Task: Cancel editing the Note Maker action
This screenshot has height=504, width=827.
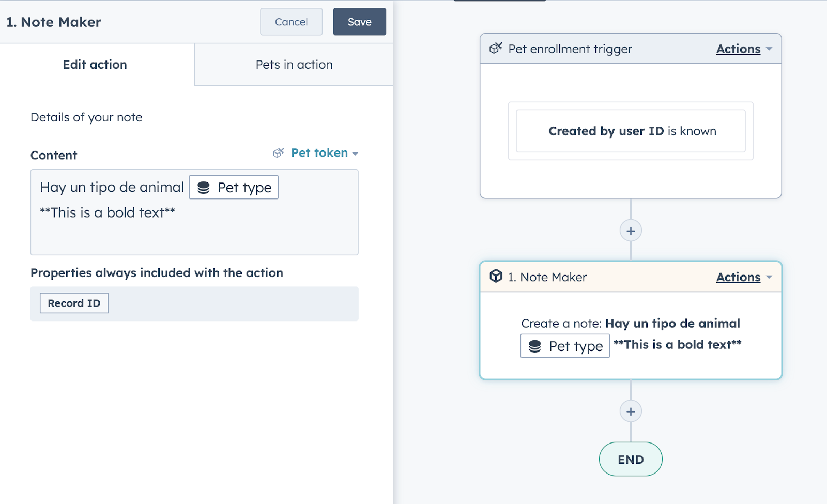Action: point(291,21)
